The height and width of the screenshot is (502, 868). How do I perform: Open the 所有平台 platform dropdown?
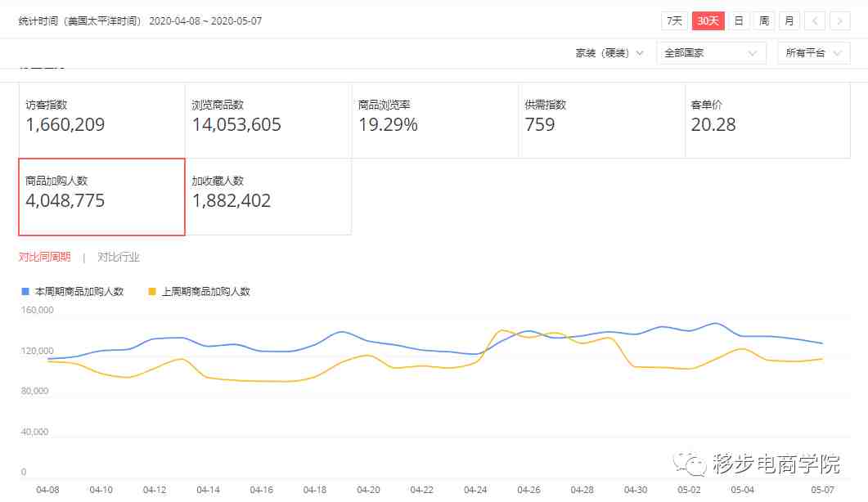(814, 53)
